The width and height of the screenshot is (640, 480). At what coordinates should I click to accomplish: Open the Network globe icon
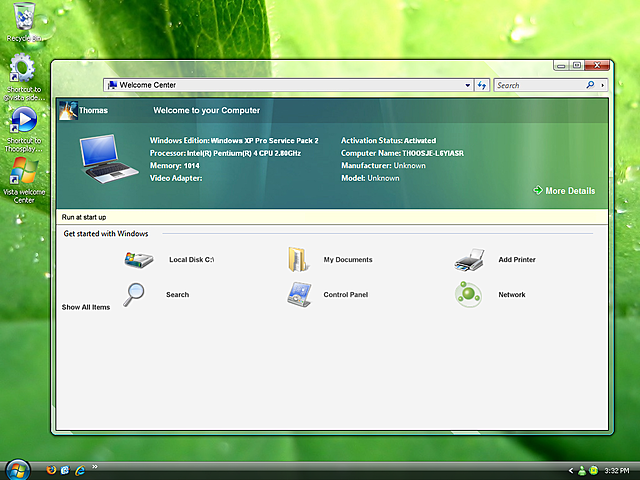pos(468,294)
